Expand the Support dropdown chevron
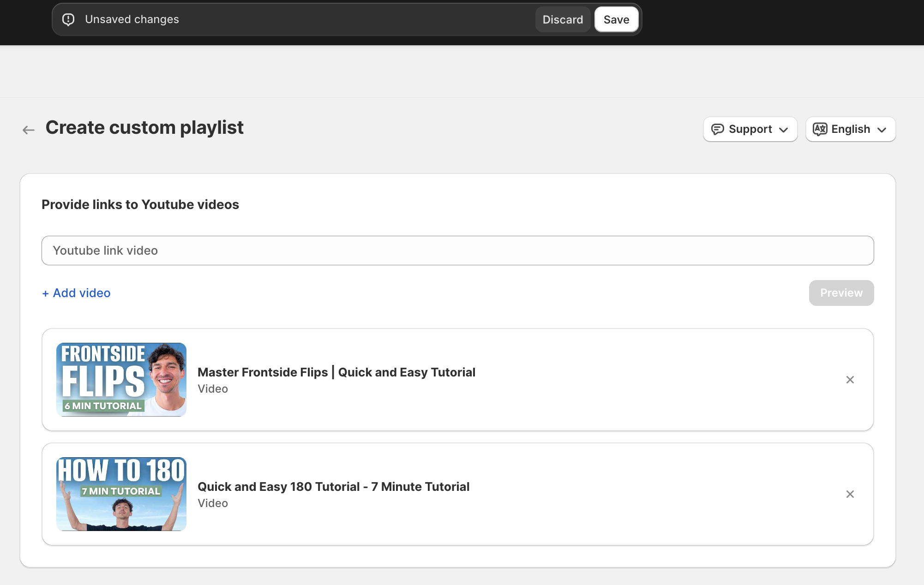 pyautogui.click(x=783, y=130)
